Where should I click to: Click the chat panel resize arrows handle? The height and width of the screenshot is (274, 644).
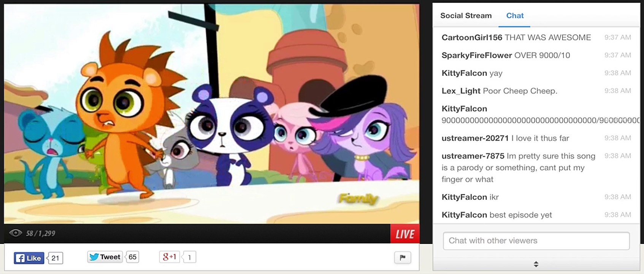(x=536, y=264)
